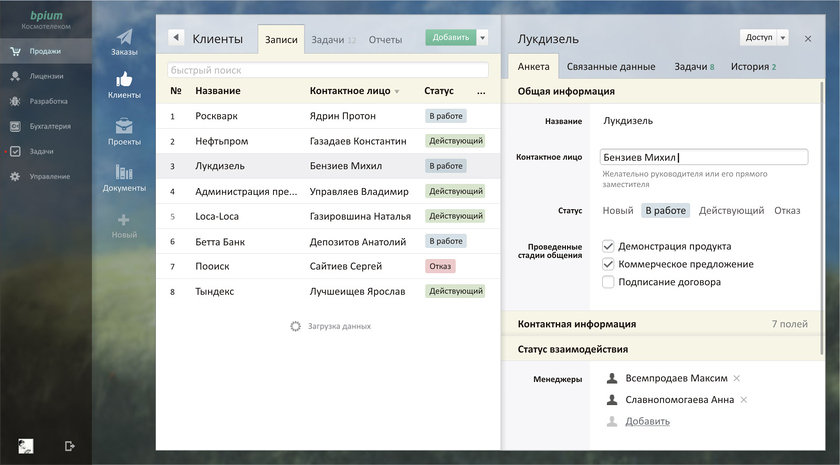Viewport: 840px width, 465px height.
Task: Close the Лукдизель record panel
Action: click(x=808, y=38)
